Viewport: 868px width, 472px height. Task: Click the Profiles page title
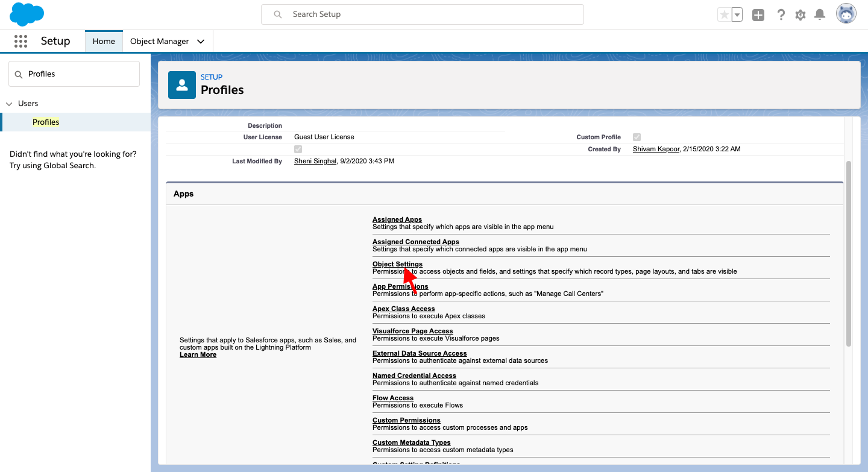click(x=222, y=90)
